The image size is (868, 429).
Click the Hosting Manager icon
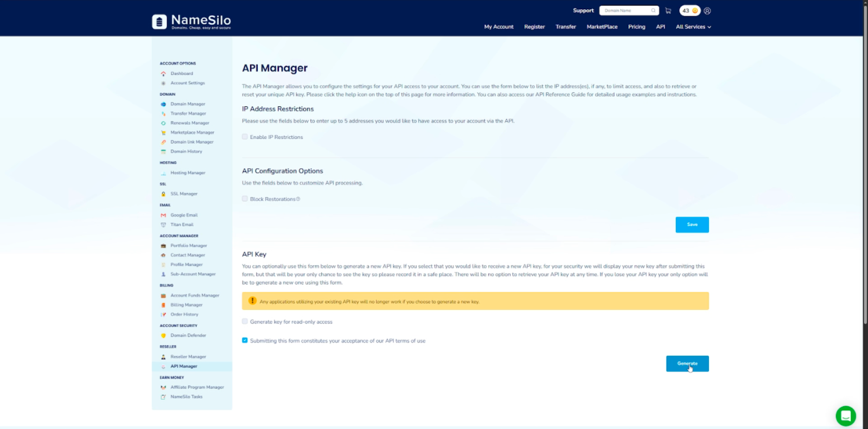[x=163, y=173]
